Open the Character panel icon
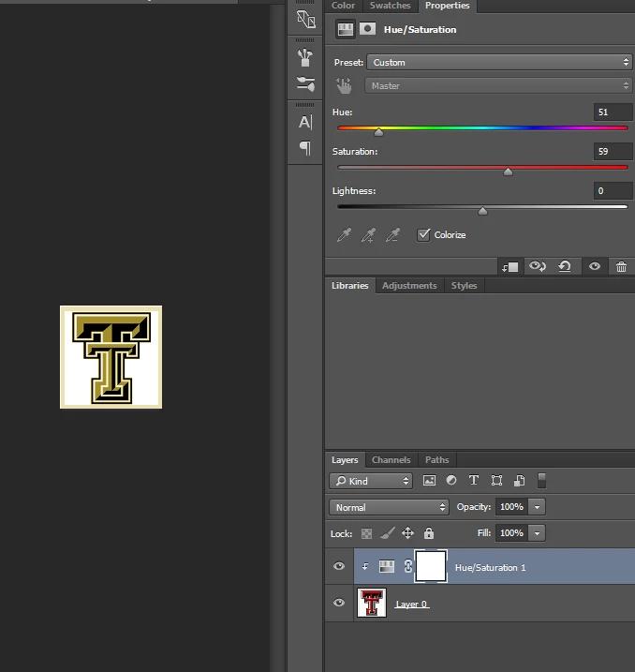 [305, 122]
